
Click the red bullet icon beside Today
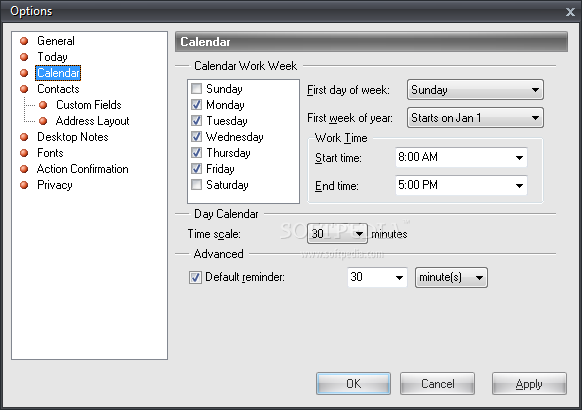24,57
